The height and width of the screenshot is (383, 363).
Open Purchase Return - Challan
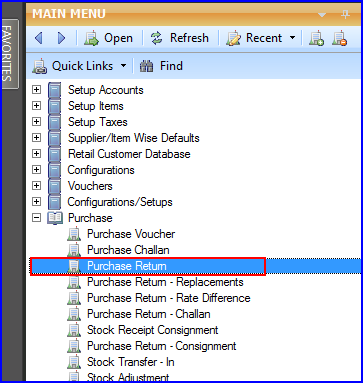coord(149,314)
